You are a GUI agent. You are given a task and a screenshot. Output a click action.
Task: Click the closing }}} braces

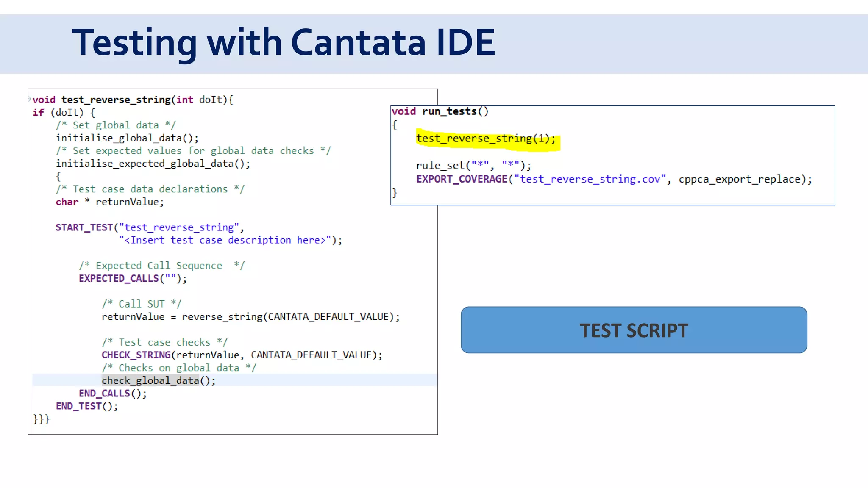[x=41, y=419]
